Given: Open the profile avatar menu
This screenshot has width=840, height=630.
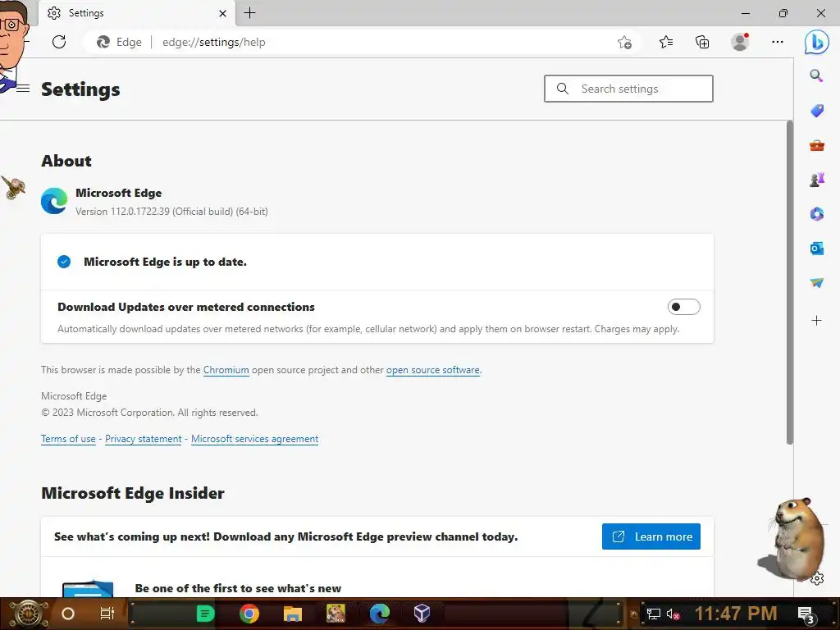Looking at the screenshot, I should pyautogui.click(x=740, y=42).
